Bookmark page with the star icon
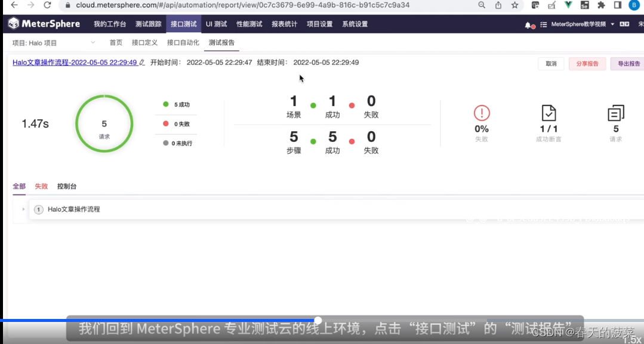The width and height of the screenshot is (644, 344). pyautogui.click(x=514, y=5)
